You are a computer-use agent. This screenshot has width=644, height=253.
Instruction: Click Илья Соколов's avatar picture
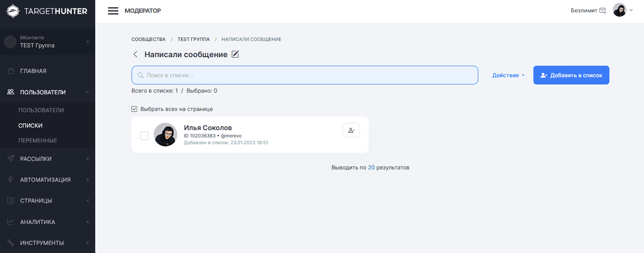click(x=165, y=135)
